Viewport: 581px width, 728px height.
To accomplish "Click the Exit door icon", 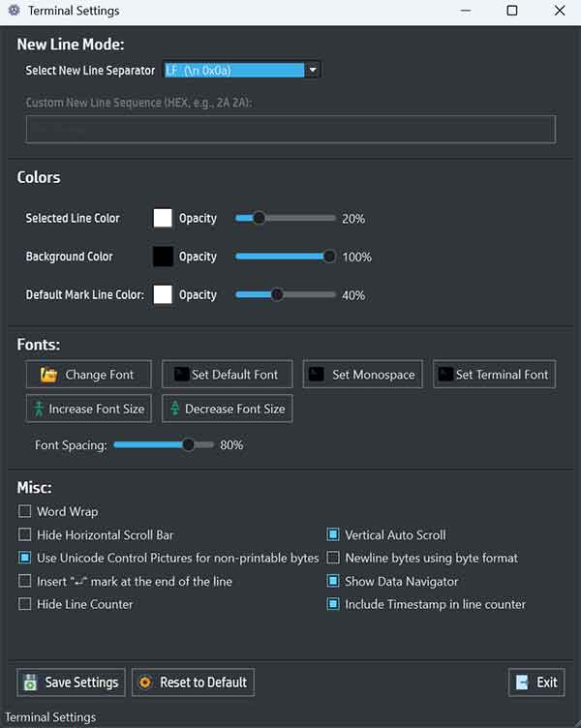I will click(523, 682).
